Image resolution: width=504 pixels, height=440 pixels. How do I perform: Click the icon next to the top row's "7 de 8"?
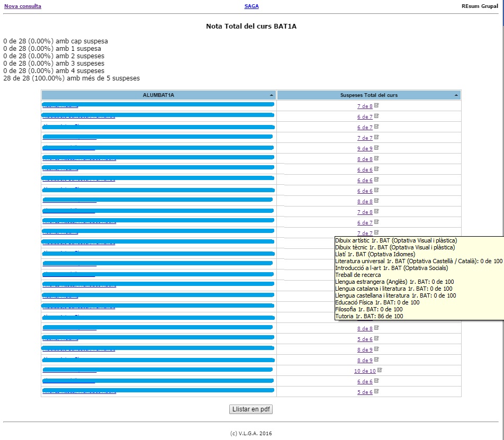(376, 105)
